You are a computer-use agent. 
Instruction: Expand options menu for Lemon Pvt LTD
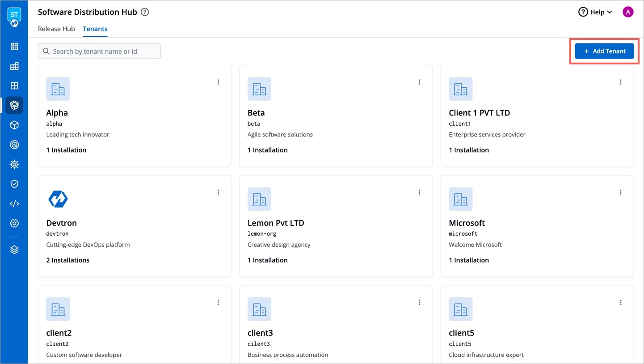tap(419, 192)
